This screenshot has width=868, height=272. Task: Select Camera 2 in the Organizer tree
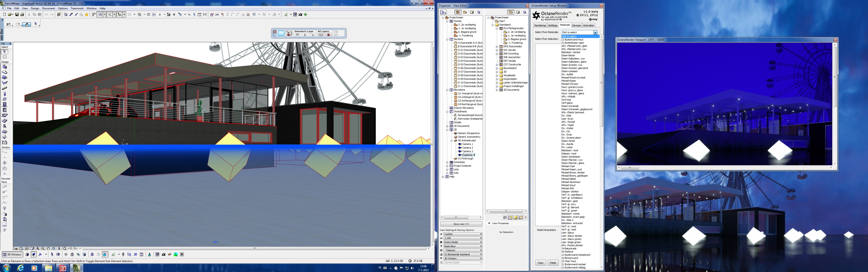coord(467,148)
